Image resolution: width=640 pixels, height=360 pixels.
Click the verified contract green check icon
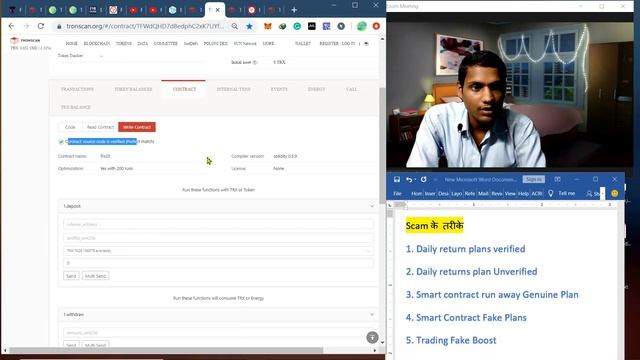pos(61,142)
